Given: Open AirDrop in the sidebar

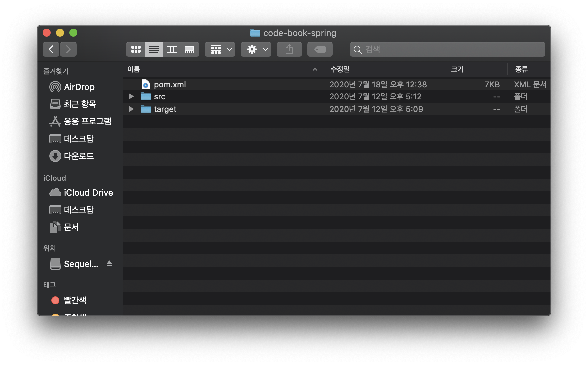Looking at the screenshot, I should [x=79, y=87].
